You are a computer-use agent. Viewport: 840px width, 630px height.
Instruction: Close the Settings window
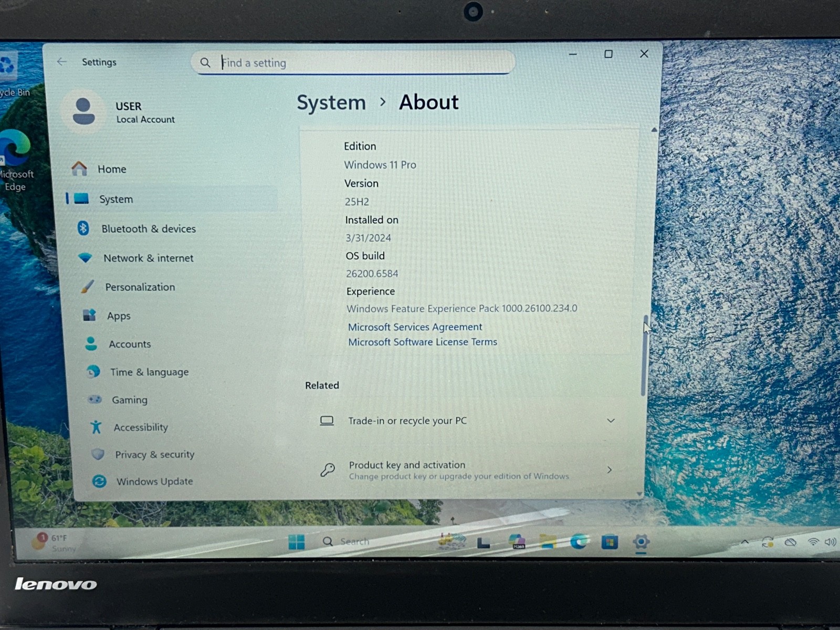coord(644,54)
